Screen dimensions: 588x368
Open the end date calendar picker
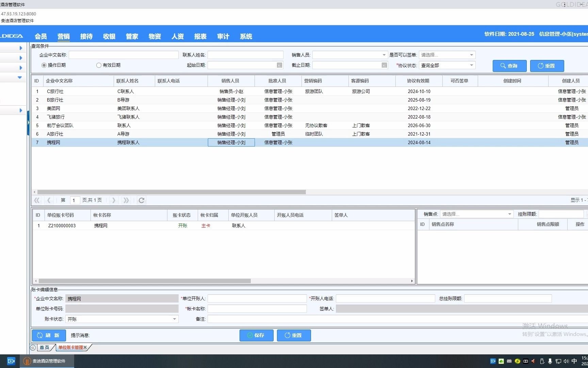pos(384,65)
